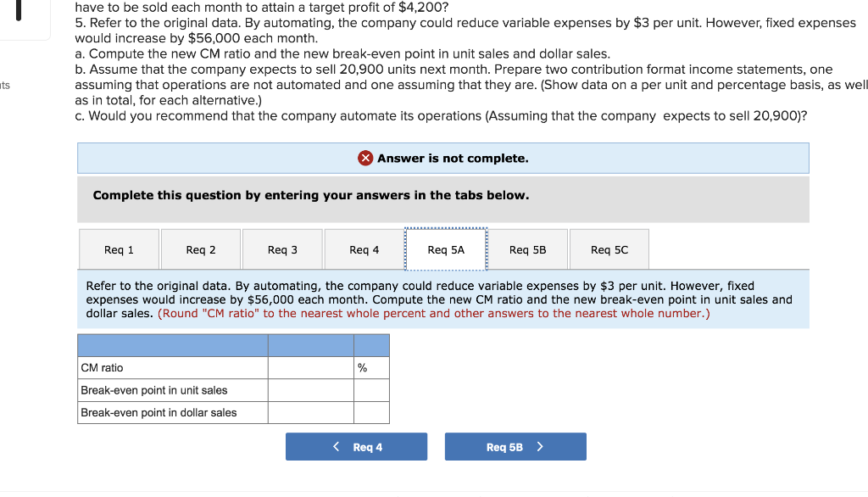Switch to the Req 4 tab
Image resolution: width=868 pixels, height=497 pixels.
click(x=364, y=248)
